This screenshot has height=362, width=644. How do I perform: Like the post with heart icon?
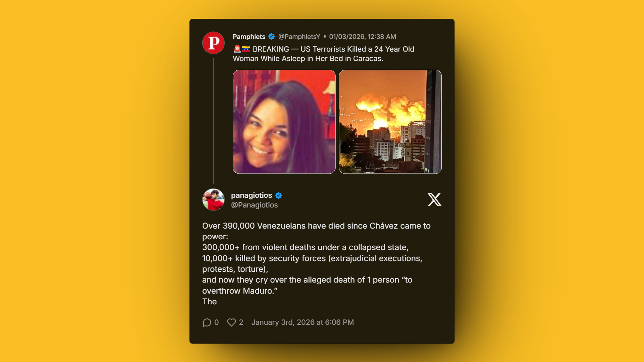(x=231, y=322)
